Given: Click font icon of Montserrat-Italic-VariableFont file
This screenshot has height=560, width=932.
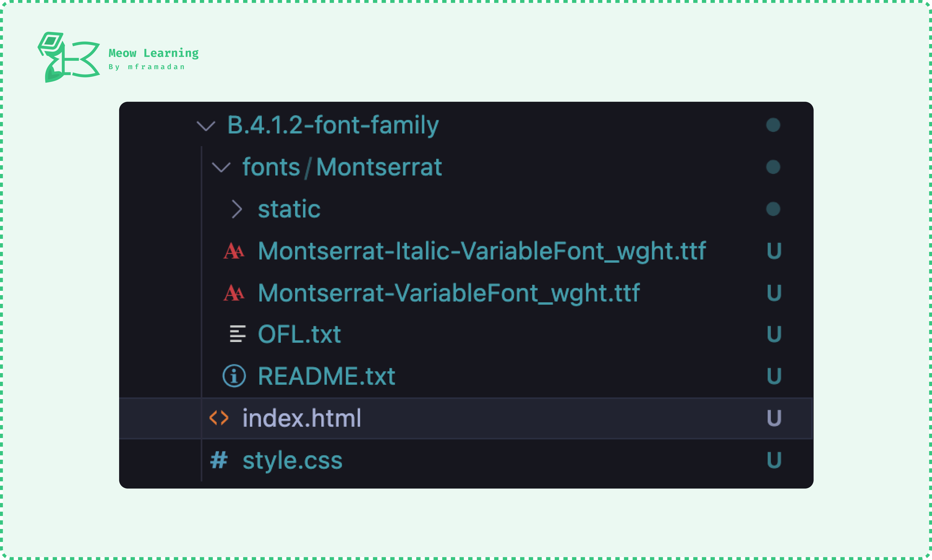Looking at the screenshot, I should tap(234, 251).
